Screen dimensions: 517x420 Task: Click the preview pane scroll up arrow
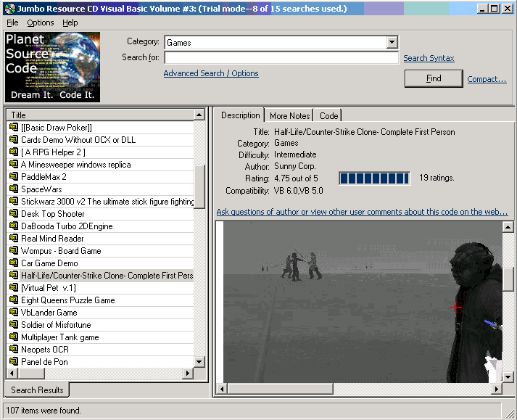point(508,227)
